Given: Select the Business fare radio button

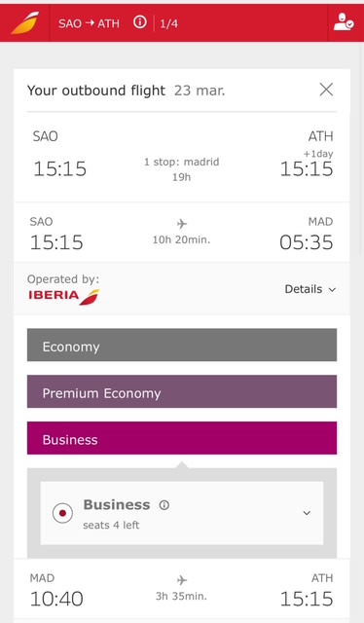Looking at the screenshot, I should click(62, 513).
